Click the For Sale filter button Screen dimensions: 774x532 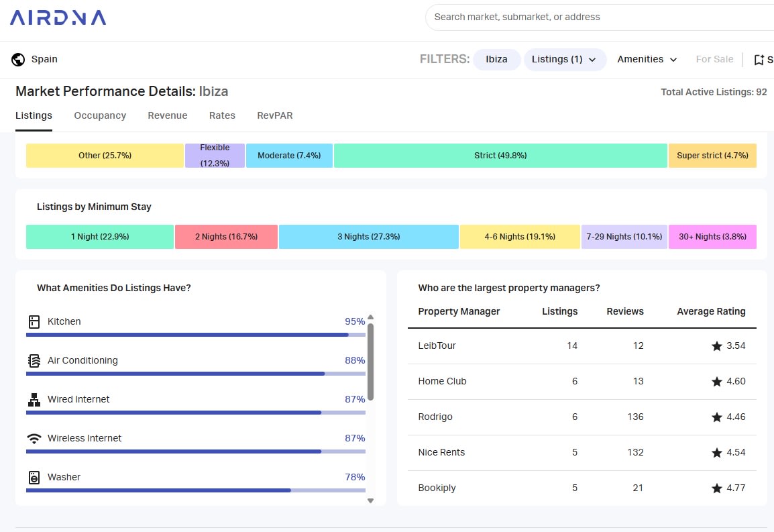pos(714,60)
